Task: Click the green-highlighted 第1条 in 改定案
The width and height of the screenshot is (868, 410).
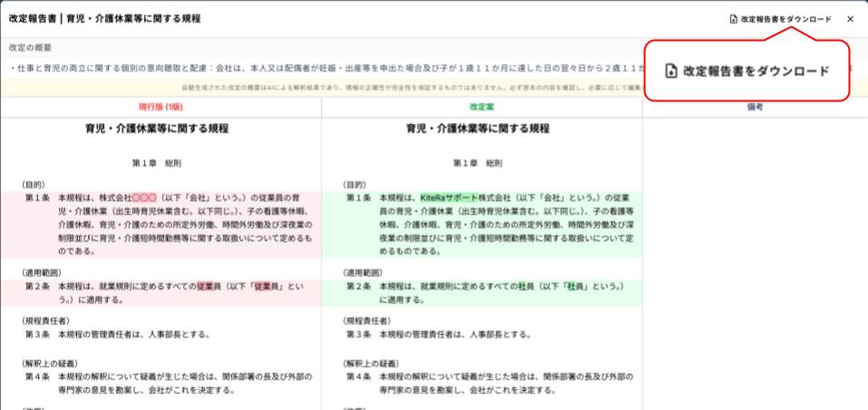Action: pyautogui.click(x=361, y=197)
